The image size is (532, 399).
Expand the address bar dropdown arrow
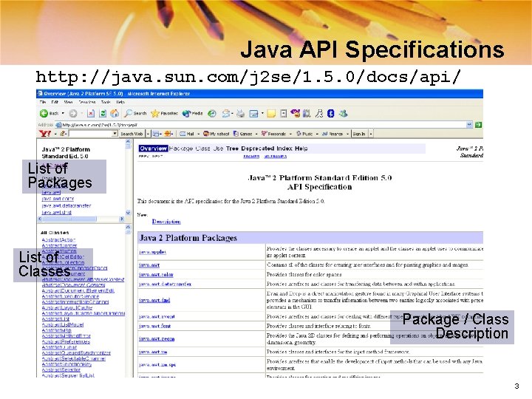(x=469, y=125)
